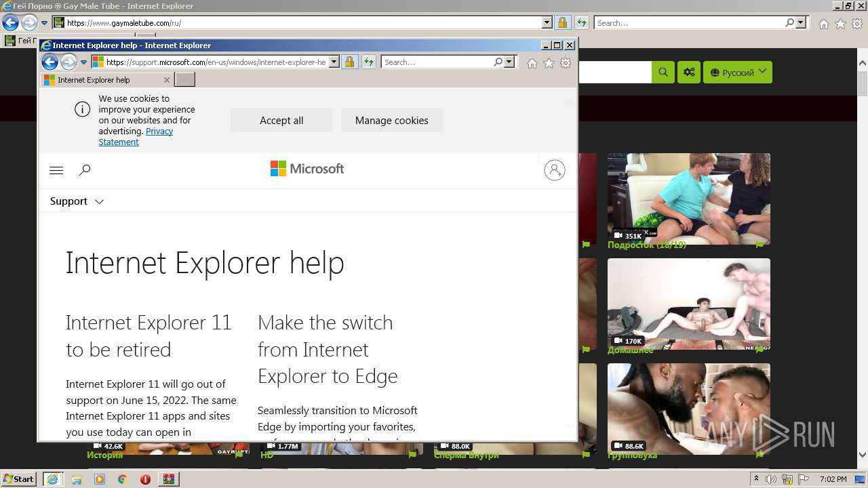868x488 pixels.
Task: Open Русский language dropdown
Action: coord(738,73)
